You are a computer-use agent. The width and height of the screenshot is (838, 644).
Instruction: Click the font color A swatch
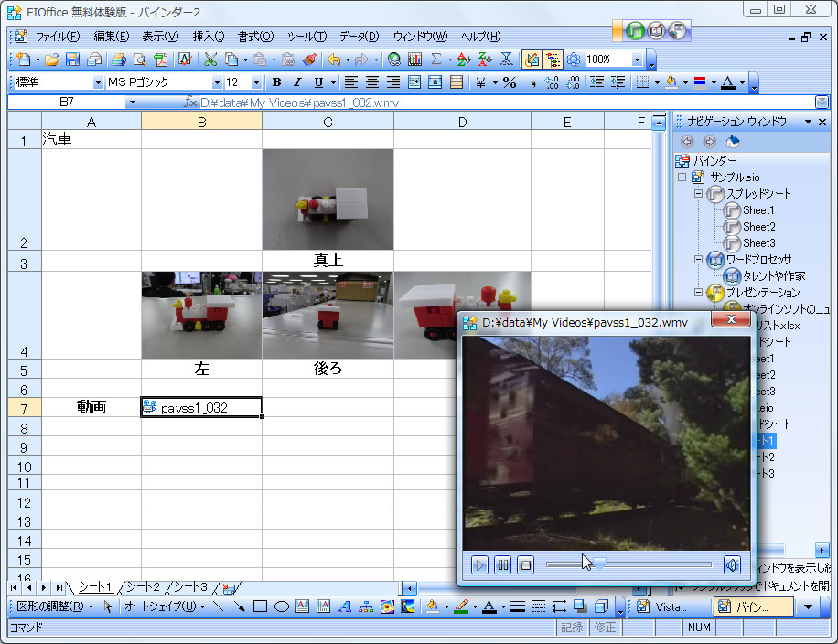coord(728,82)
